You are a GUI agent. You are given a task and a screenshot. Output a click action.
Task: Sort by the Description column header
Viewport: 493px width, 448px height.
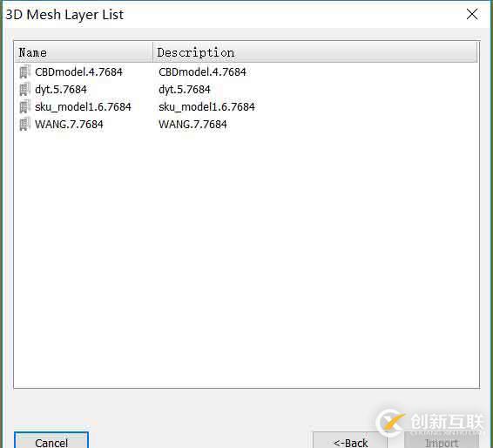click(315, 52)
